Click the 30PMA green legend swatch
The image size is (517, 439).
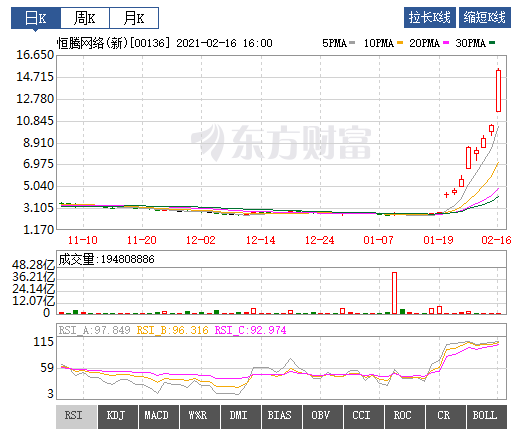point(492,43)
